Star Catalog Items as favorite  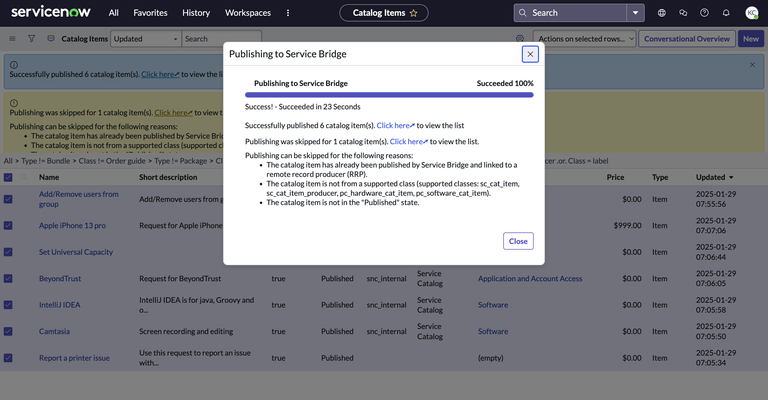click(413, 13)
